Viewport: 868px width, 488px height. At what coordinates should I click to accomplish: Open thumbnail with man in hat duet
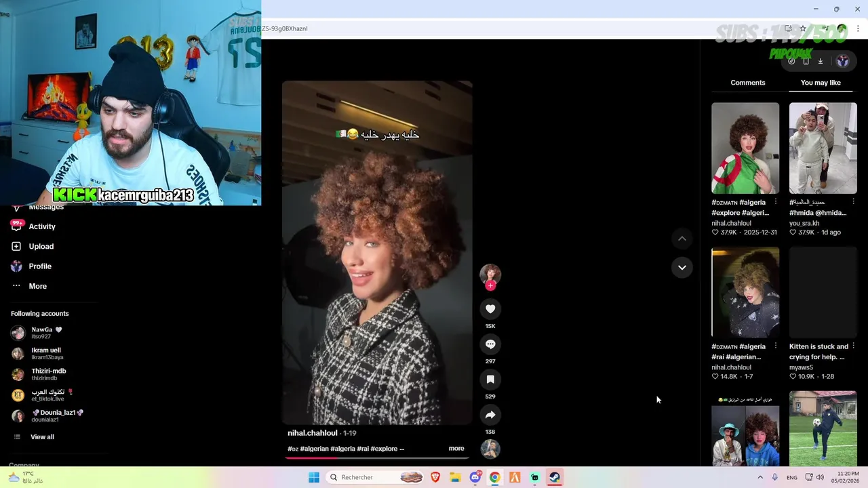(745, 428)
